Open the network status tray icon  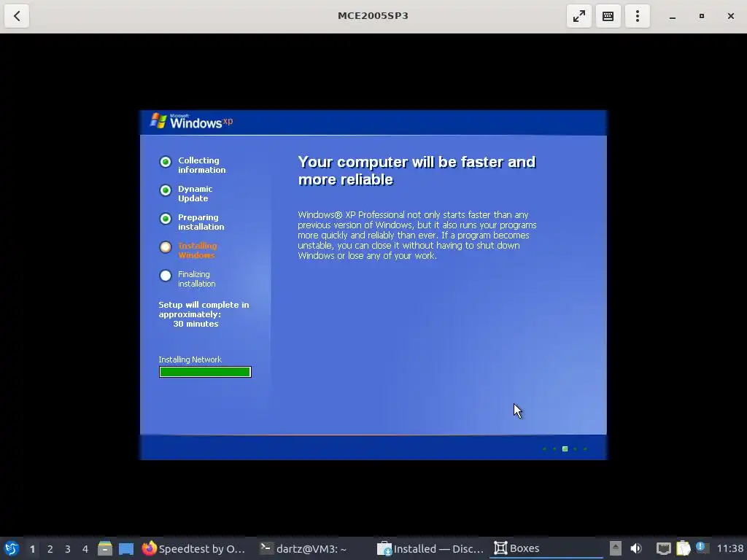point(664,549)
